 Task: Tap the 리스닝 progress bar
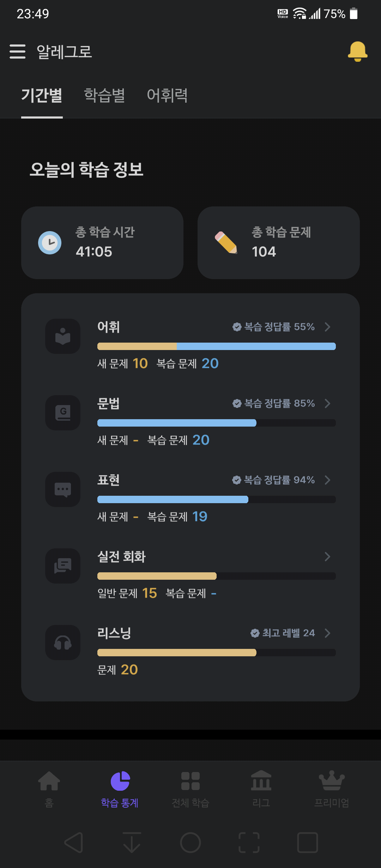pos(217,652)
